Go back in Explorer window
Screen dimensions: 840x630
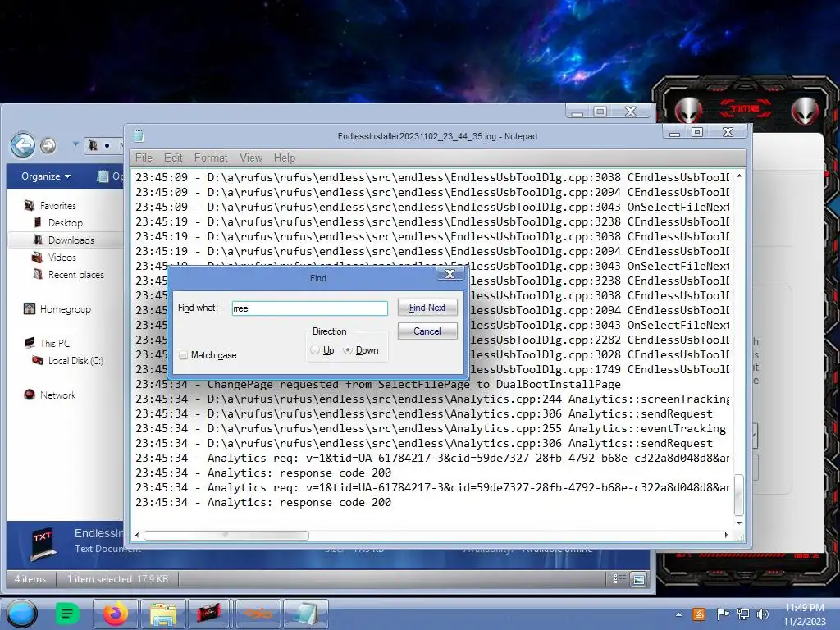tap(23, 144)
